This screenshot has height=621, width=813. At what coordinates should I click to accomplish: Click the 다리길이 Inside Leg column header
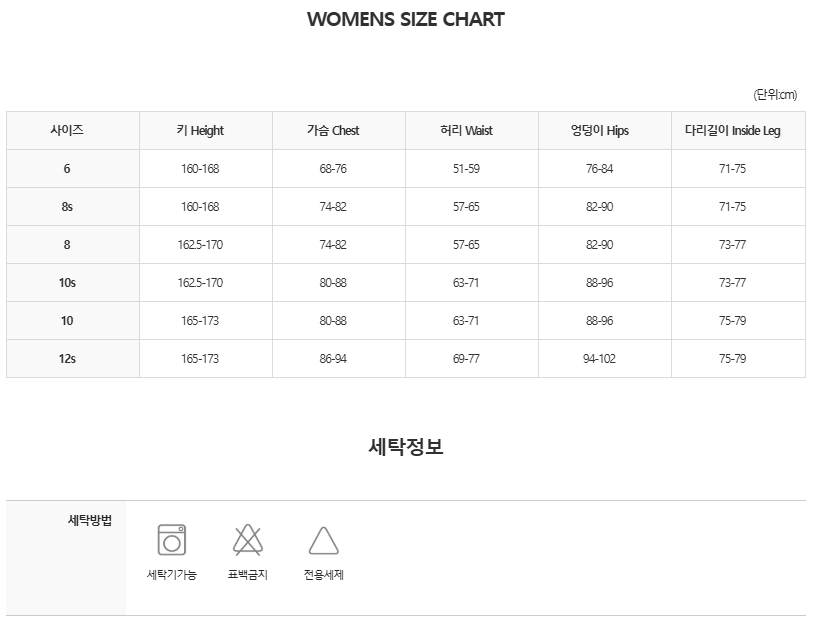(x=733, y=130)
